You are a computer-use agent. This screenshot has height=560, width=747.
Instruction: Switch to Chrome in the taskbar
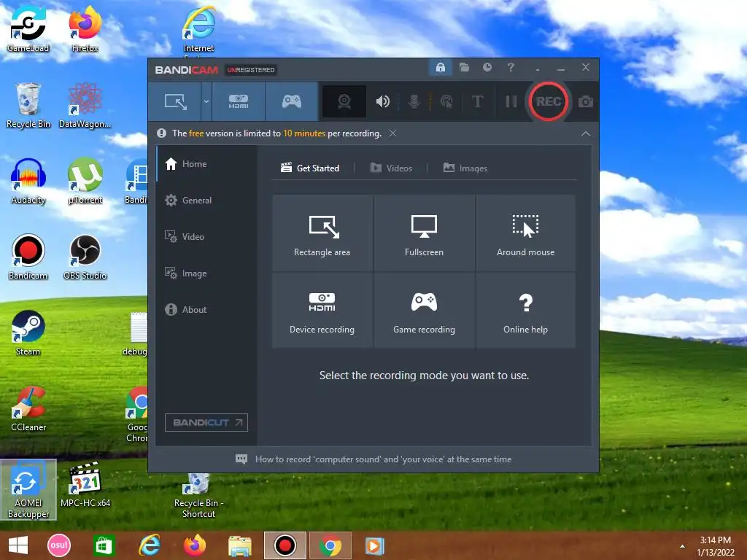[x=330, y=545]
